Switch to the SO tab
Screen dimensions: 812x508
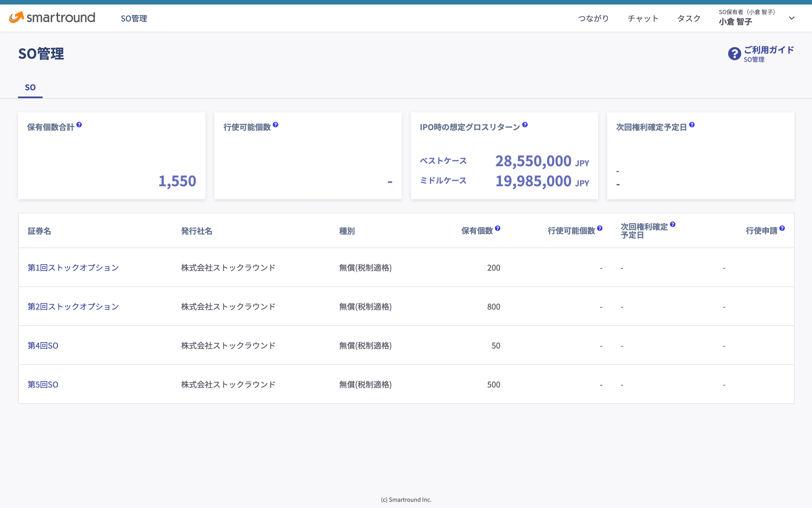[x=30, y=87]
